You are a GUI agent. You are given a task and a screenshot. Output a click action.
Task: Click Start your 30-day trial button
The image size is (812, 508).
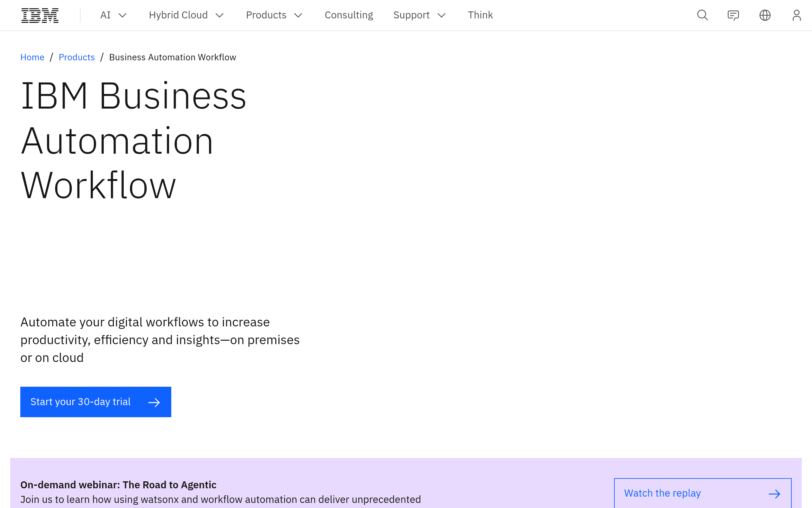[x=95, y=402]
